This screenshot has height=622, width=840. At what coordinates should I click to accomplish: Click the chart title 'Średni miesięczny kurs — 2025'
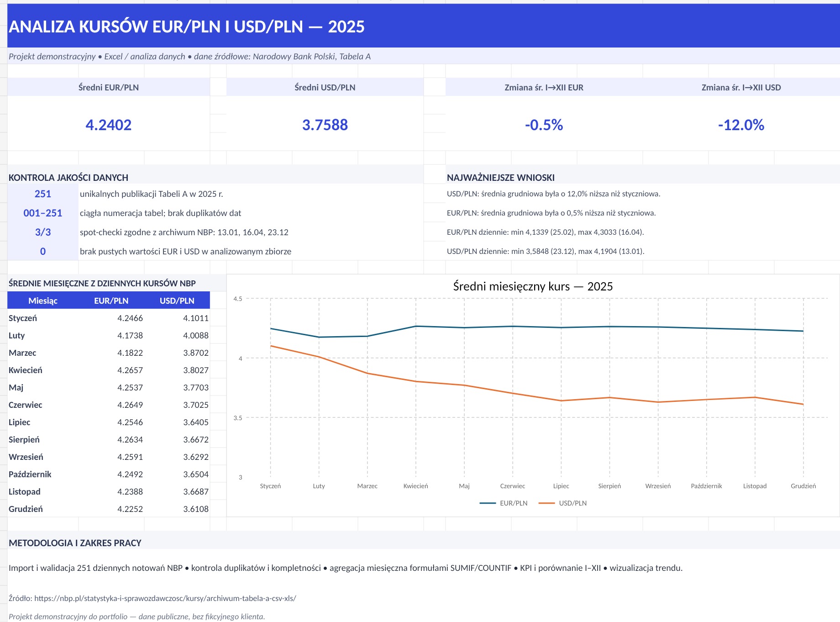533,286
